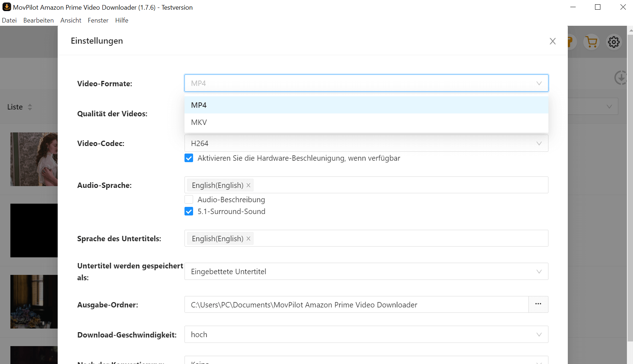Click the Audio-Sprache input field
Screen dimensions: 633x364
366,185
